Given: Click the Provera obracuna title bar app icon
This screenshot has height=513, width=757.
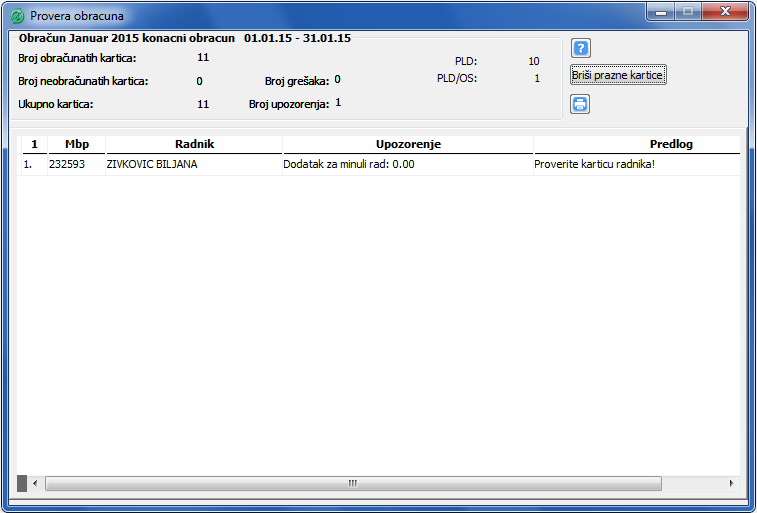Looking at the screenshot, I should click(x=17, y=16).
